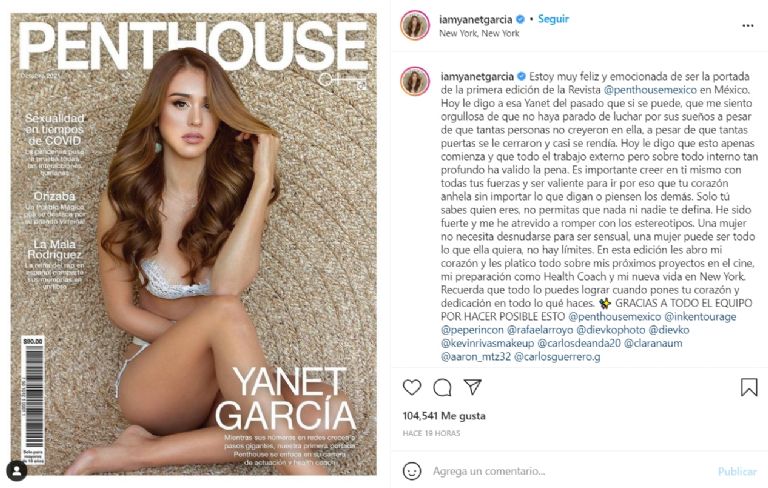The height and width of the screenshot is (488, 768).
Task: Like the post with the heart icon
Action: coord(412,387)
